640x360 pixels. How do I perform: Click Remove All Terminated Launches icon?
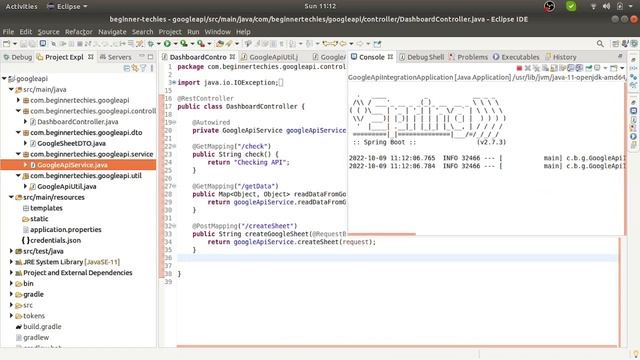click(536, 68)
